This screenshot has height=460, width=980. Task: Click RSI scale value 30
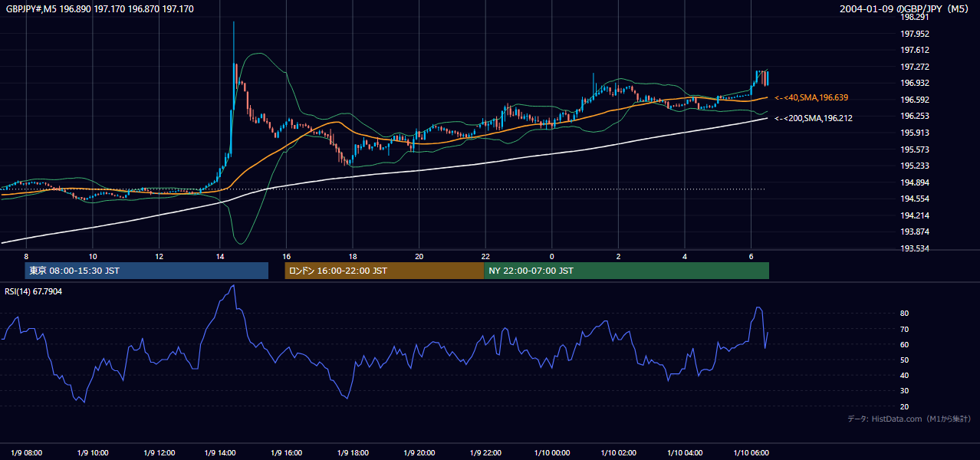[x=904, y=391]
